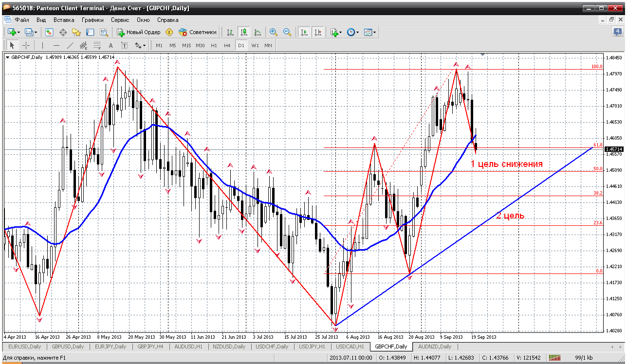The height and width of the screenshot is (364, 627).
Task: Show the Market Watch window
Action: [49, 32]
